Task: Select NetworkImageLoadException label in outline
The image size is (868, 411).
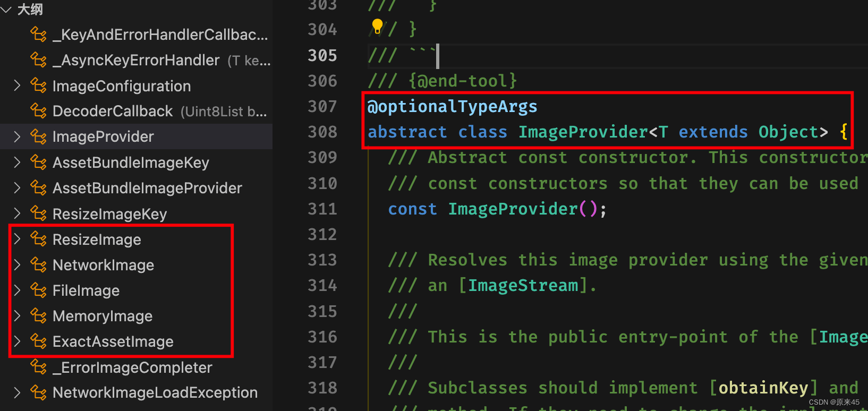Action: (x=155, y=393)
